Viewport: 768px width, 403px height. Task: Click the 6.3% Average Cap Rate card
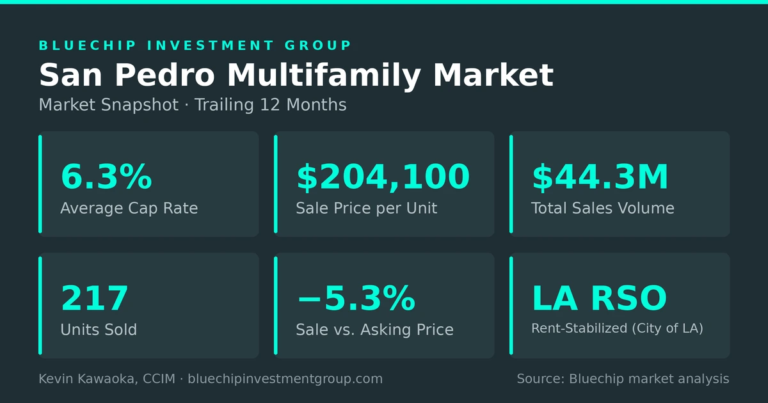[x=148, y=184]
